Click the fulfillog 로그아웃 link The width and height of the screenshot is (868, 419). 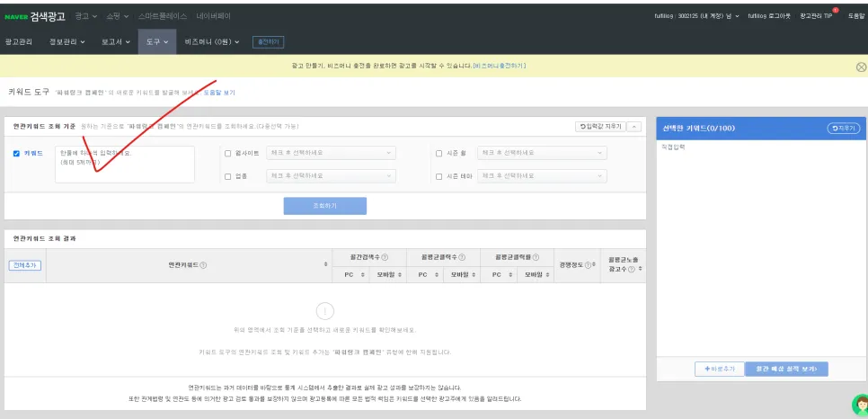coord(769,16)
